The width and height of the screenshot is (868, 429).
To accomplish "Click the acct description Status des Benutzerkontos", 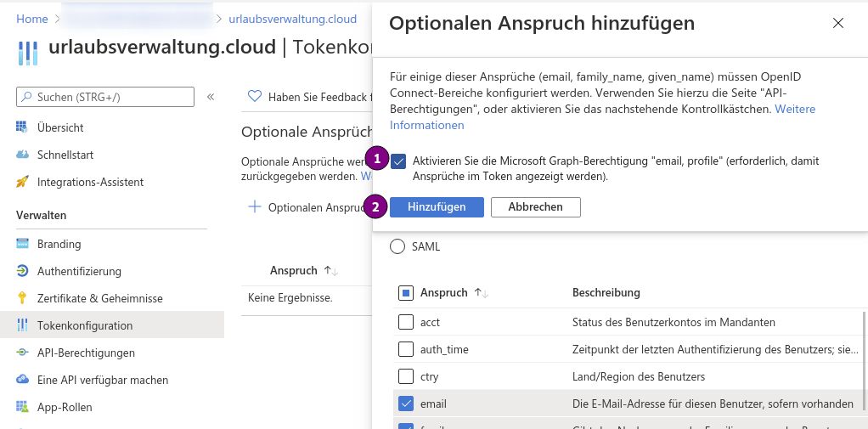I will pyautogui.click(x=674, y=322).
